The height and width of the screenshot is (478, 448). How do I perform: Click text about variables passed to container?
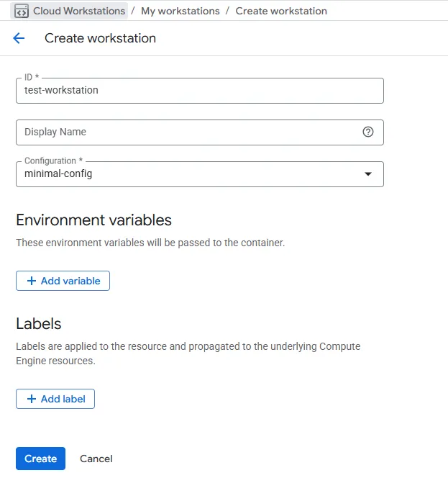(x=150, y=243)
